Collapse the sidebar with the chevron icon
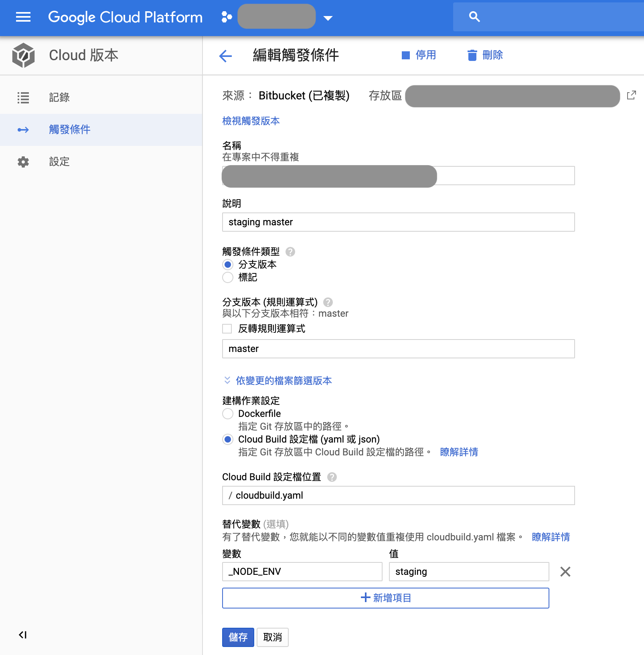Screen dimensions: 644x655 click(23, 635)
